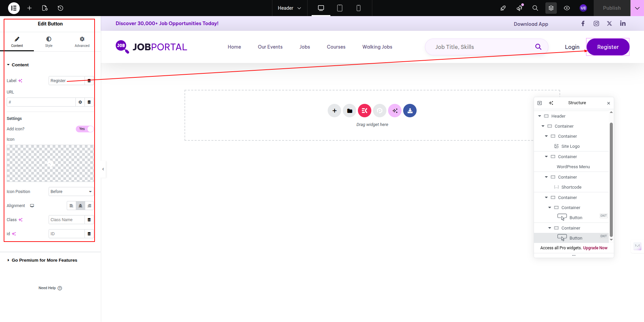
Task: Click the Upgrade Now link
Action: pyautogui.click(x=595, y=248)
